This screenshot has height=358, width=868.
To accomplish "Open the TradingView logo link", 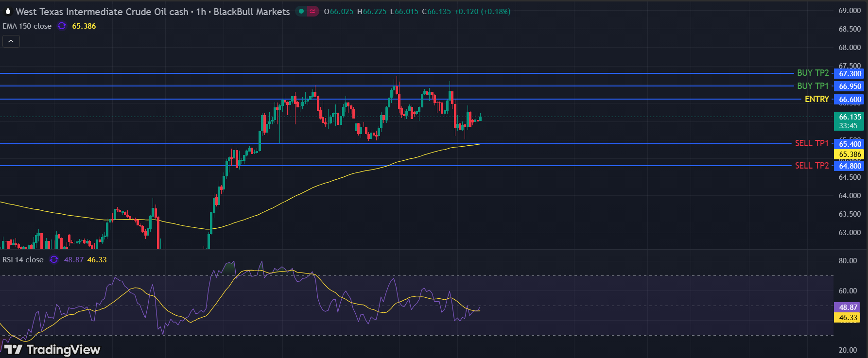I will [x=52, y=349].
